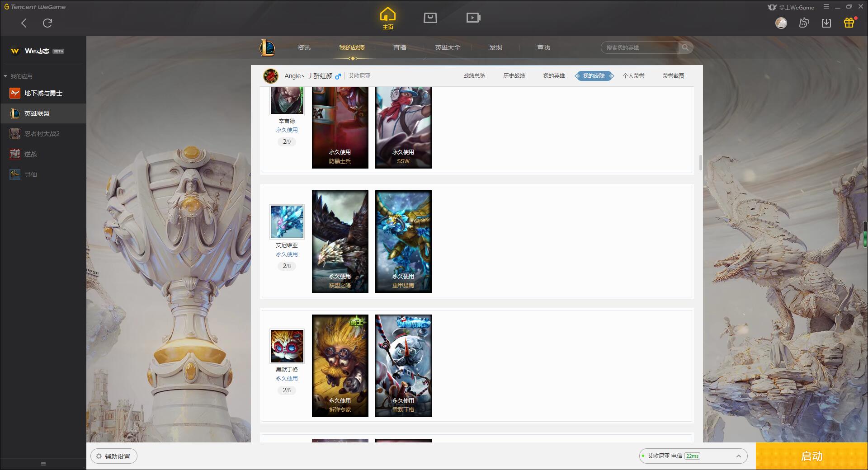This screenshot has height=470, width=868.
Task: Open the 查找 tab
Action: point(543,47)
